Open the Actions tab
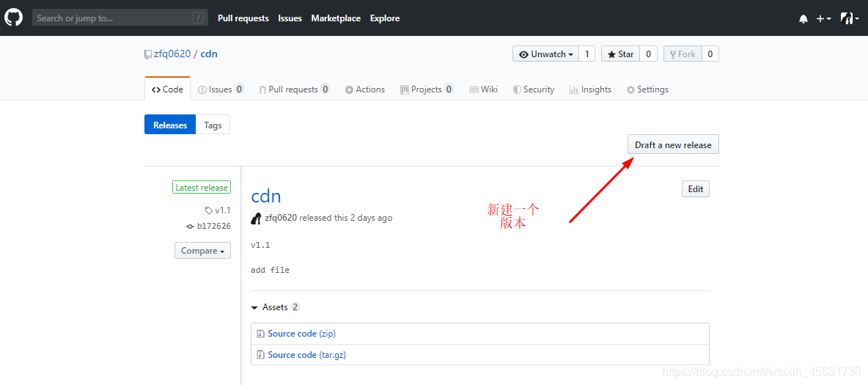The width and height of the screenshot is (868, 385). point(365,89)
